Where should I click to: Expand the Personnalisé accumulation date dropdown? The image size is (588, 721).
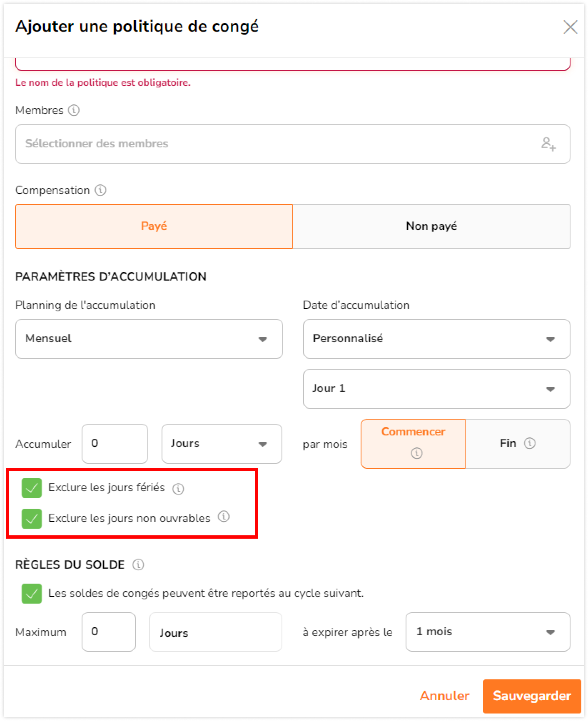pos(436,339)
